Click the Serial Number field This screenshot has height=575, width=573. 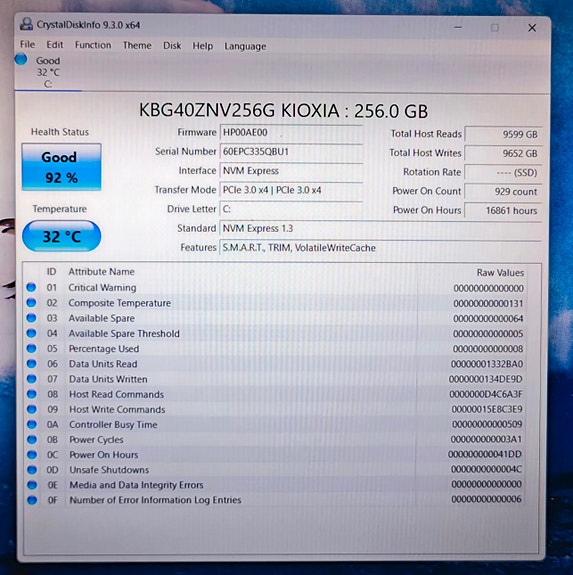tap(291, 152)
